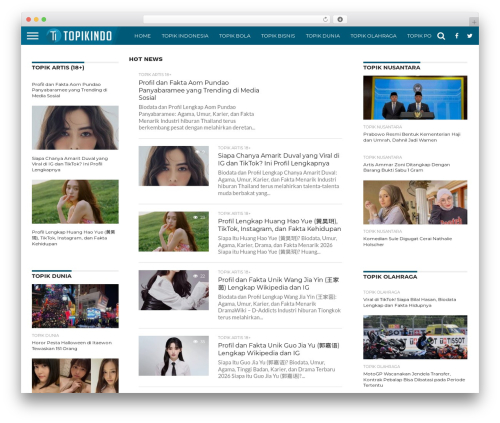Click Chanya Amarit Duval hot news thumbnail
Image resolution: width=500 pixels, height=423 pixels.
pyautogui.click(x=174, y=166)
